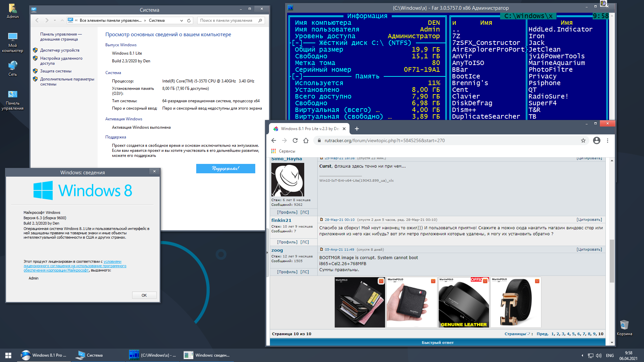Click the Быстрый ответ bar
This screenshot has width=644, height=362.
pos(437,343)
